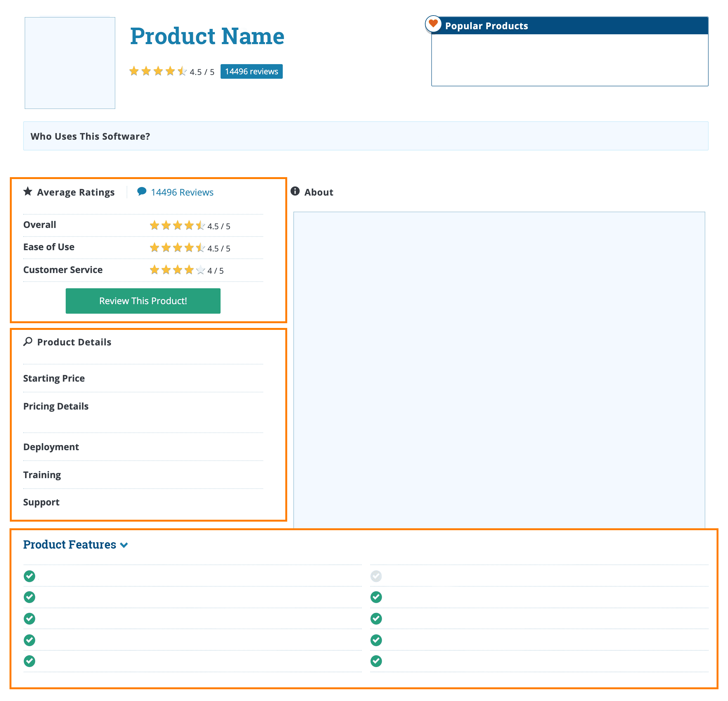Toggle the first green checkmark under Product Features
Viewport: 728px width, 701px height.
29,576
